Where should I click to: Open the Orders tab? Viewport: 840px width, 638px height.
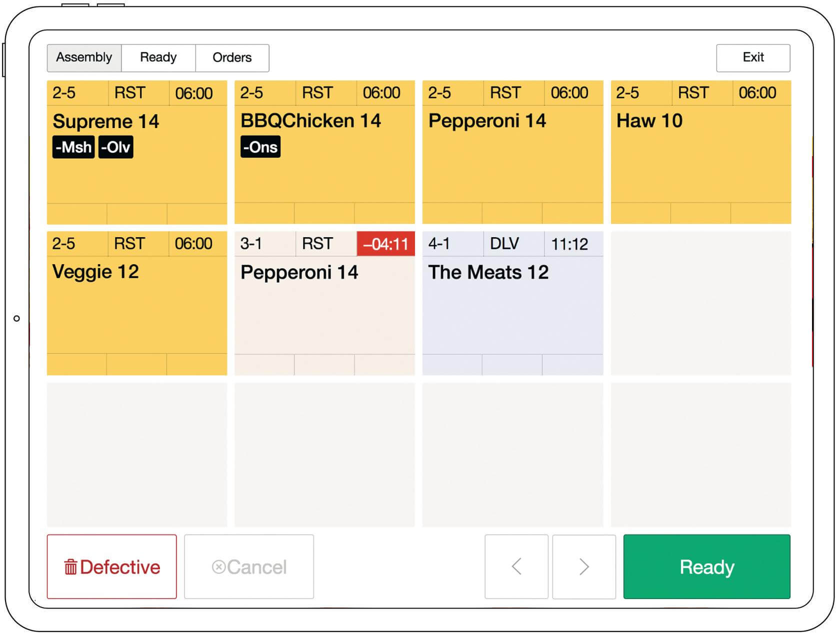(x=232, y=58)
